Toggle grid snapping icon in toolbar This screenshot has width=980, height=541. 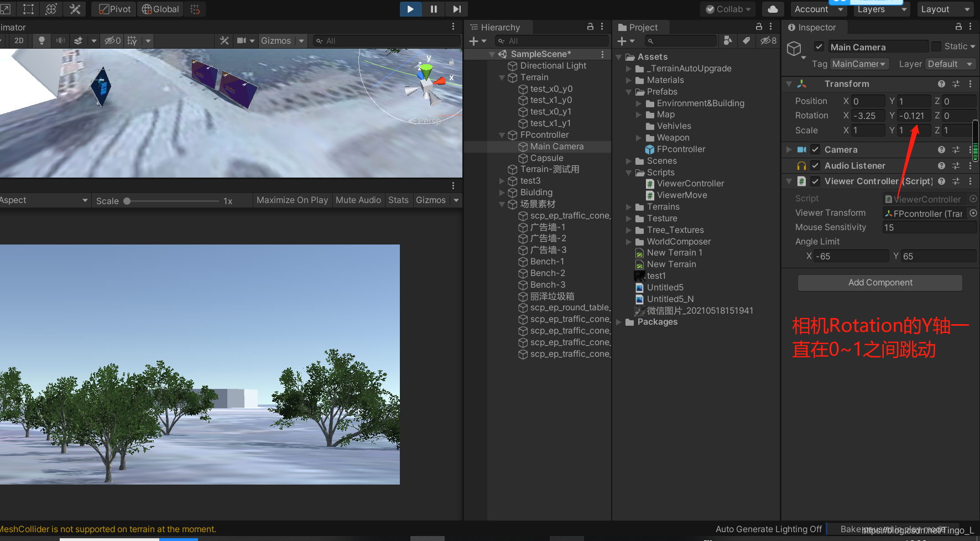pos(195,9)
